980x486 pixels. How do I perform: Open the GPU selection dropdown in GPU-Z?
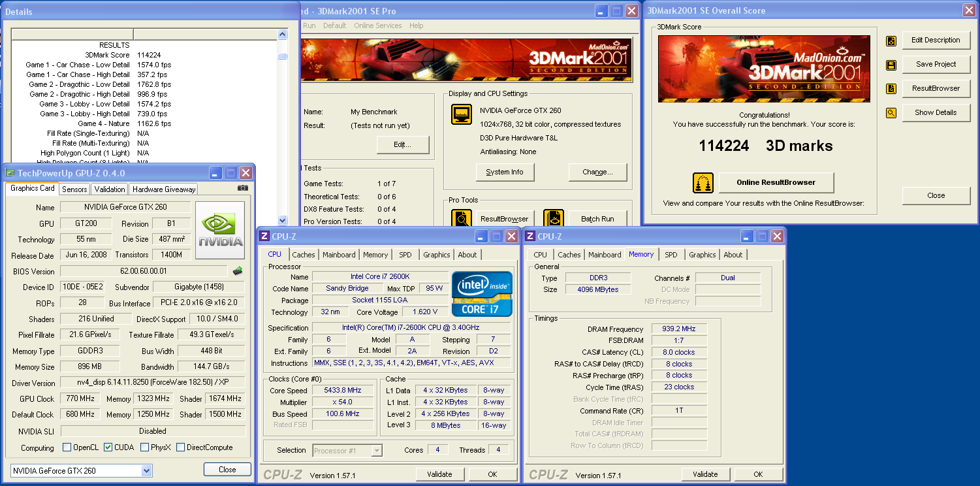(x=146, y=470)
